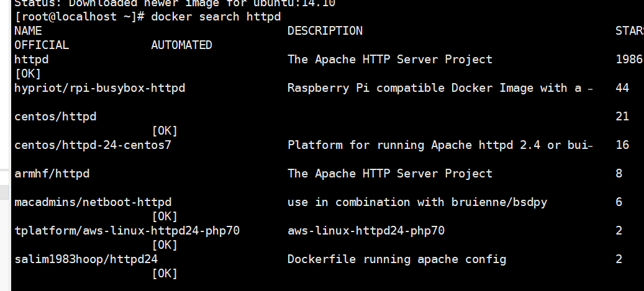This screenshot has height=291, width=644.
Task: Click the macadmins/netboot-httpd image name
Action: tap(93, 202)
